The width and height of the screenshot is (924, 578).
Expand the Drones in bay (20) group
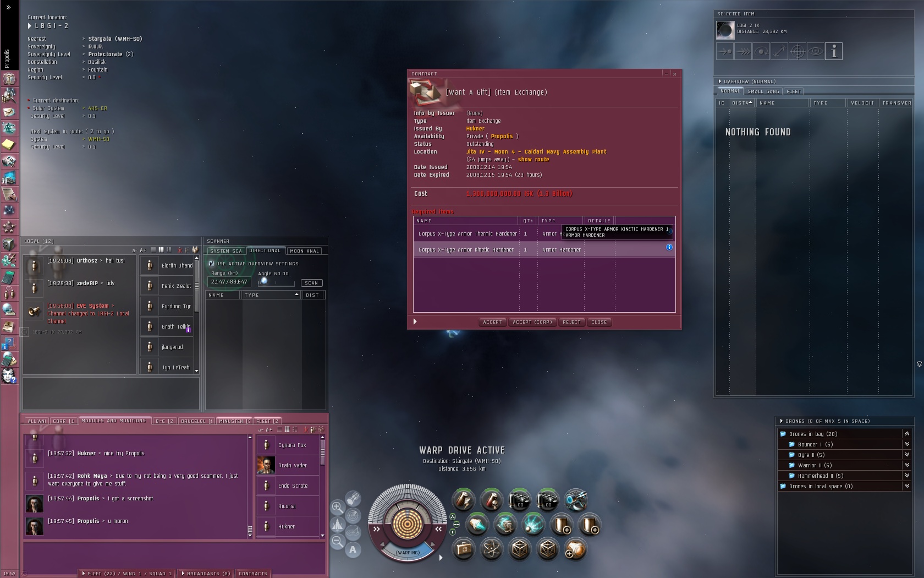click(907, 434)
